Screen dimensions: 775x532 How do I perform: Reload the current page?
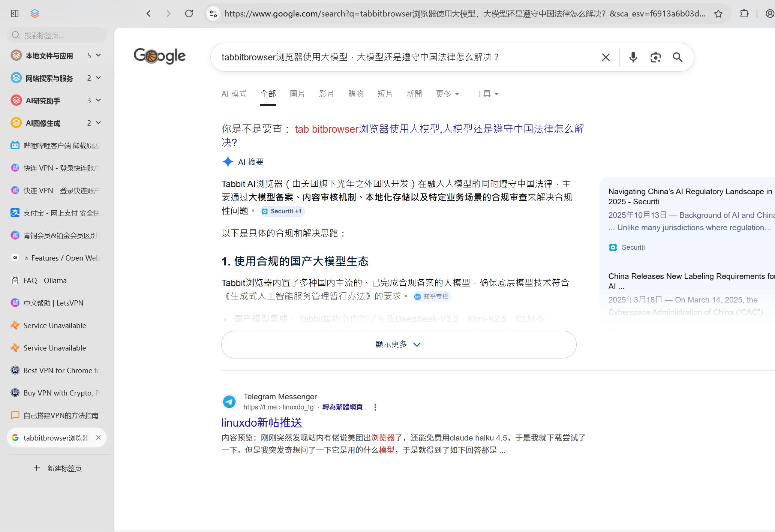(x=189, y=13)
